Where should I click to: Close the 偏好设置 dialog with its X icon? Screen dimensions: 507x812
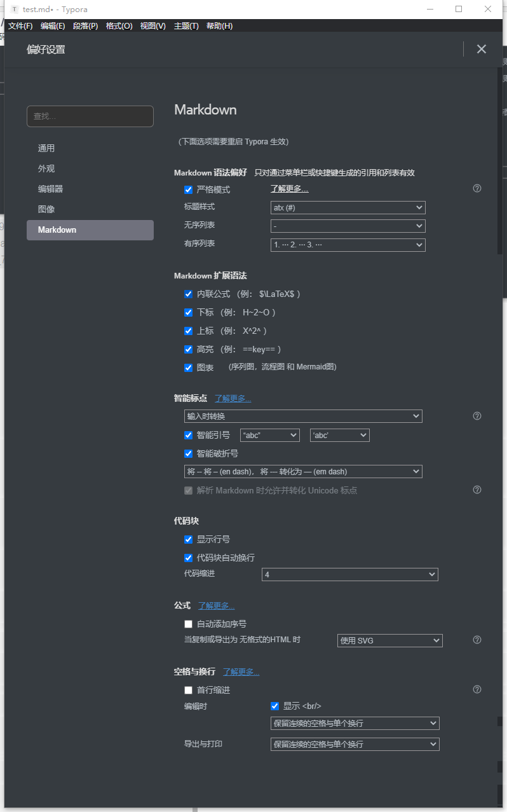click(x=481, y=48)
